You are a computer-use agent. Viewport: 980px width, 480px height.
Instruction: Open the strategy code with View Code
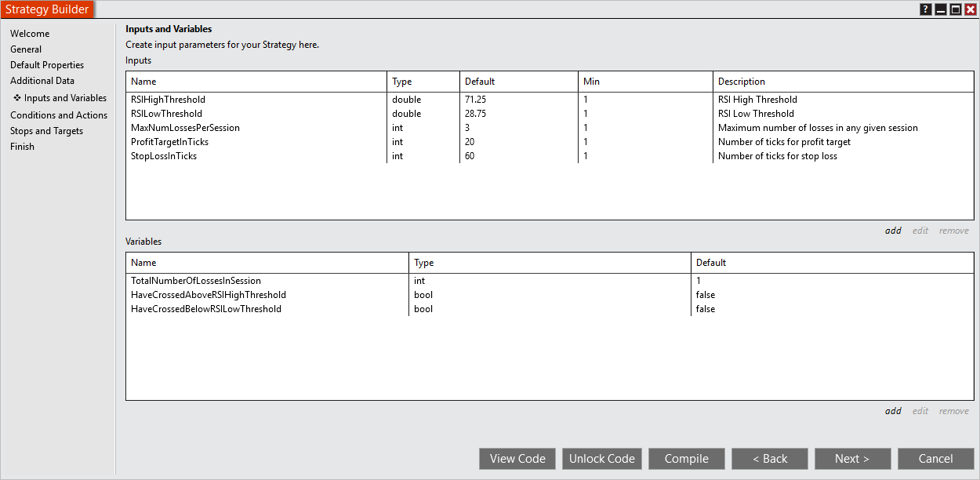coord(517,459)
